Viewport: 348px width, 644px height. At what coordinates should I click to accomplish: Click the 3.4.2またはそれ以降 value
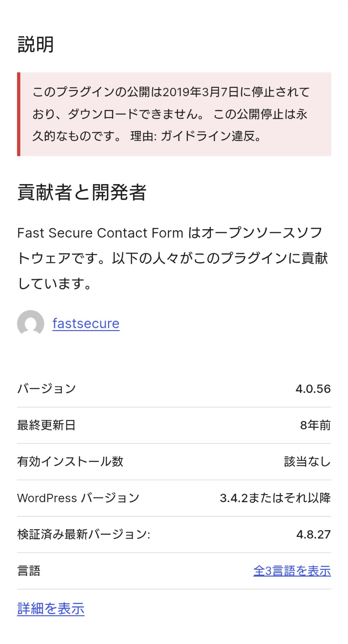point(275,498)
